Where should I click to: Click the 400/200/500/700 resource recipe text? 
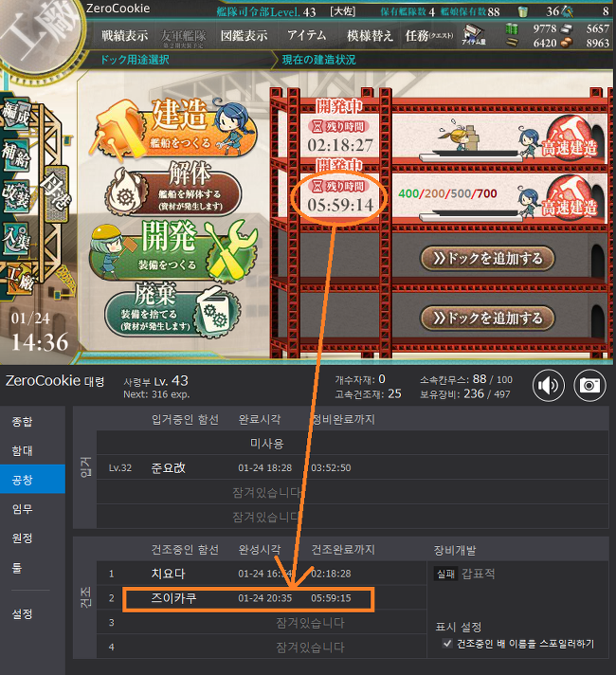(447, 193)
